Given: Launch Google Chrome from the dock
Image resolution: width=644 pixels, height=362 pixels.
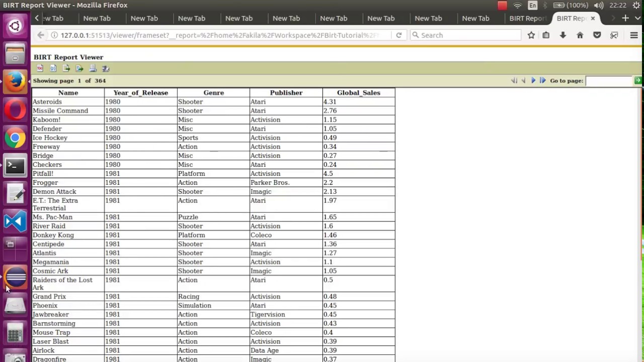Looking at the screenshot, I should point(15,138).
